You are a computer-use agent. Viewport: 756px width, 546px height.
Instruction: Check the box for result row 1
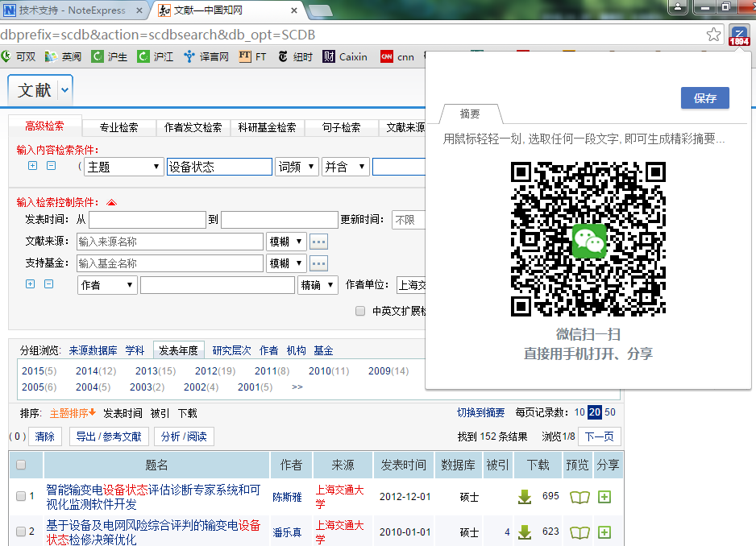pos(21,496)
